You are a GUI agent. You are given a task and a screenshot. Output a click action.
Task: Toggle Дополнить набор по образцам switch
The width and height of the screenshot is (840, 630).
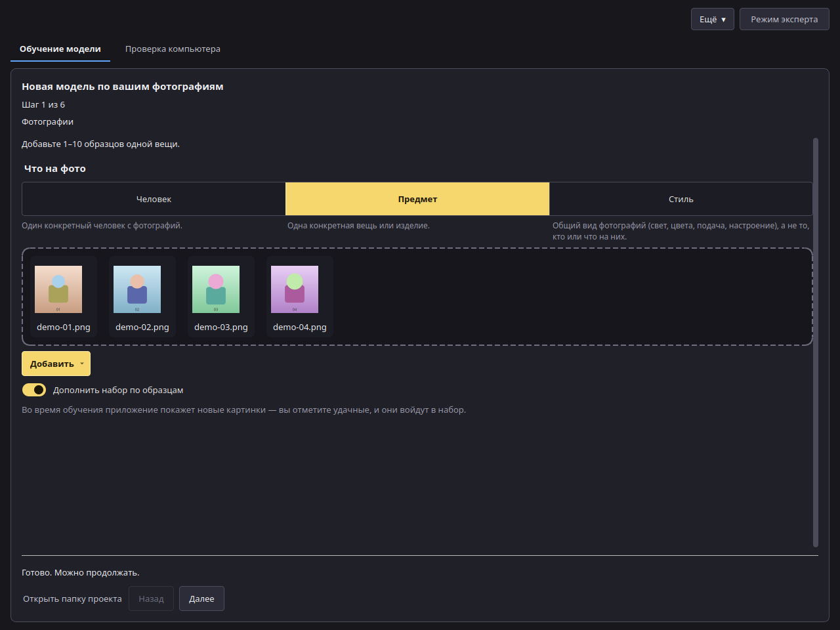tap(34, 390)
